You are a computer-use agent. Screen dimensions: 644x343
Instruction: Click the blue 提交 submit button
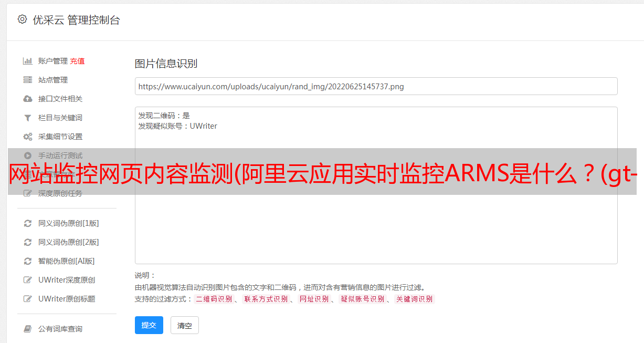(149, 325)
